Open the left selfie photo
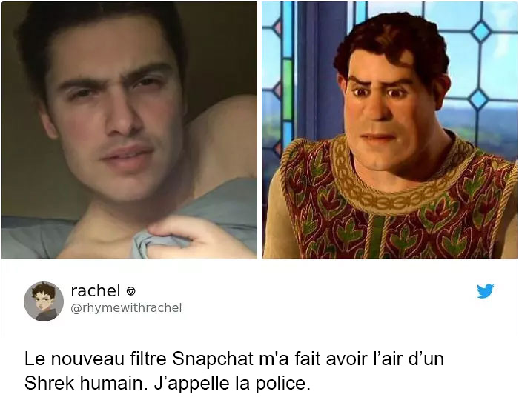Image resolution: width=519 pixels, height=420 pixels. click(x=130, y=130)
